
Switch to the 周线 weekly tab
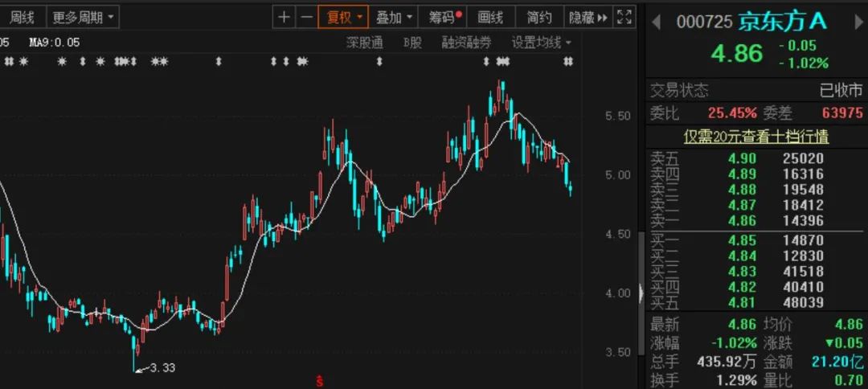tap(23, 18)
